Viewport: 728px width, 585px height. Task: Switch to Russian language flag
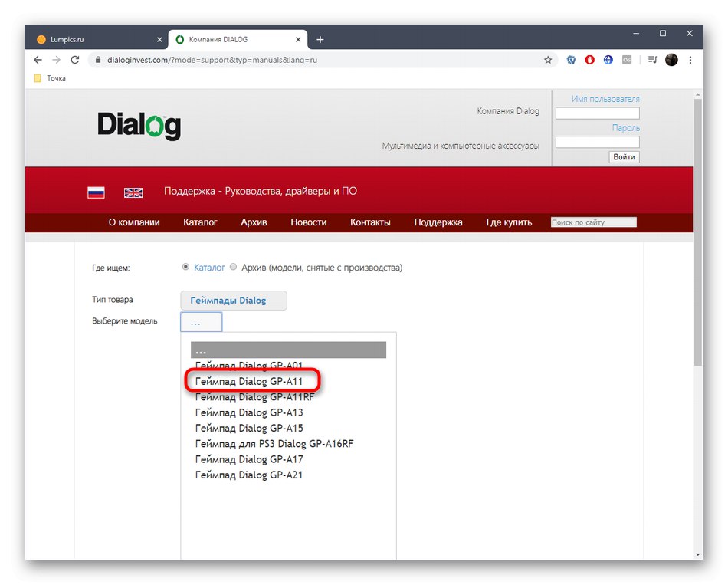pyautogui.click(x=96, y=192)
